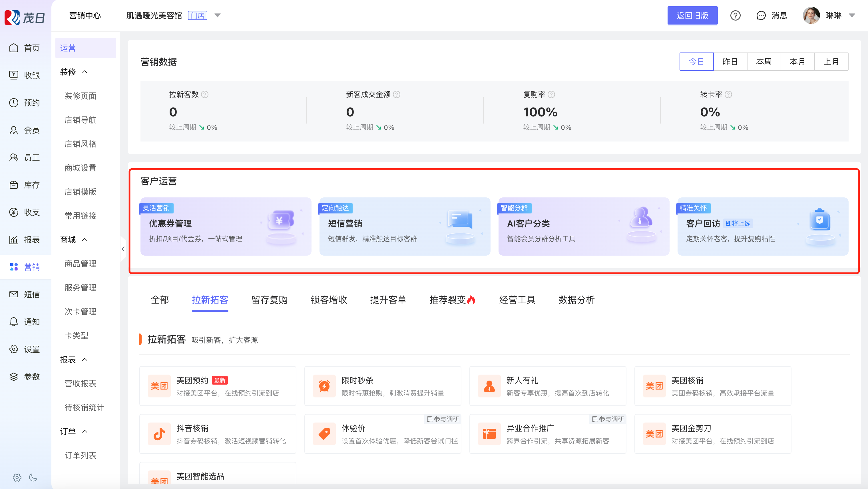The width and height of the screenshot is (868, 489).
Task: Open the store selector dropdown arrow
Action: point(217,15)
